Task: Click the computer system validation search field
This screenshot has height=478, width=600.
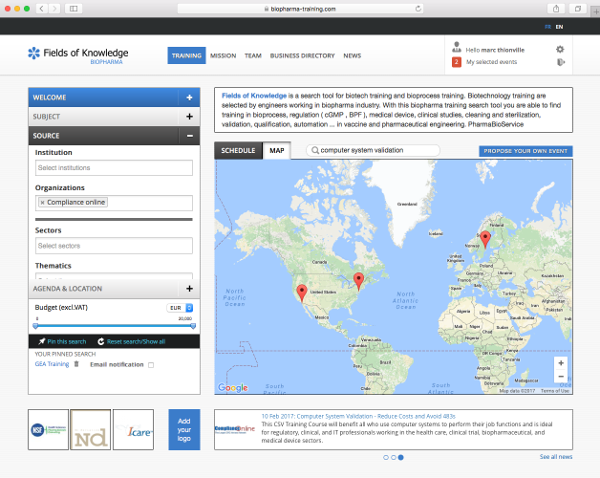Action: click(373, 150)
